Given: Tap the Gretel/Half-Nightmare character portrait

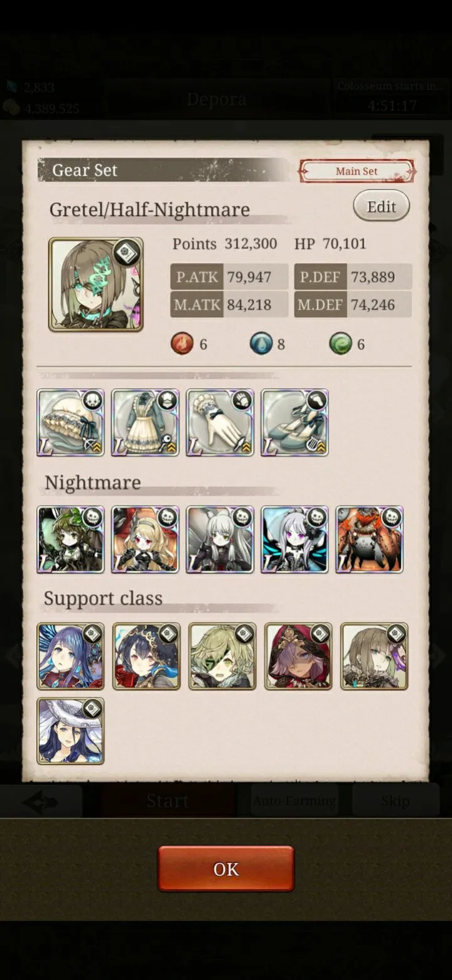Looking at the screenshot, I should coord(96,285).
